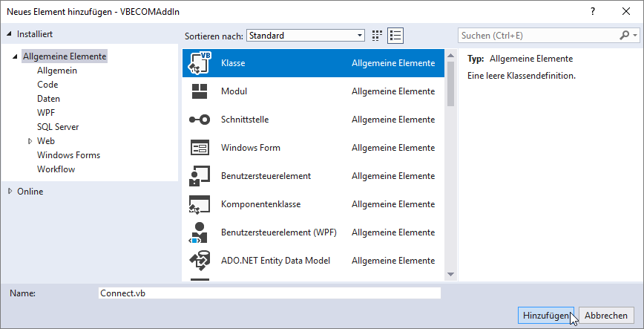Expand the Web tree node

coord(30,141)
